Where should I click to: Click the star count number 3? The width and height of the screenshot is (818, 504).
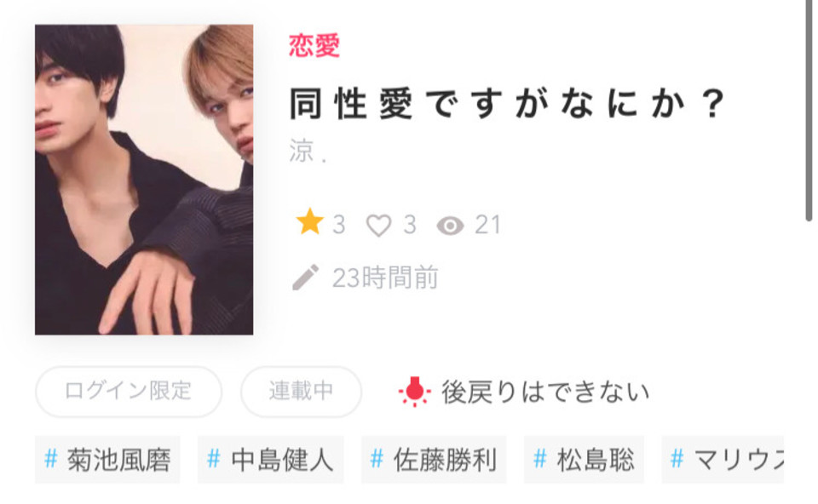click(339, 225)
